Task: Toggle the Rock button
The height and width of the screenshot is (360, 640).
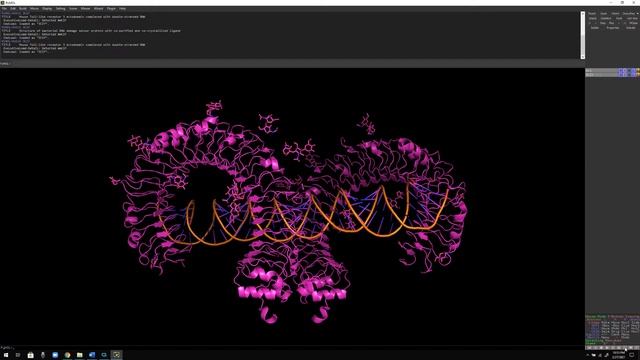Action: point(619,18)
